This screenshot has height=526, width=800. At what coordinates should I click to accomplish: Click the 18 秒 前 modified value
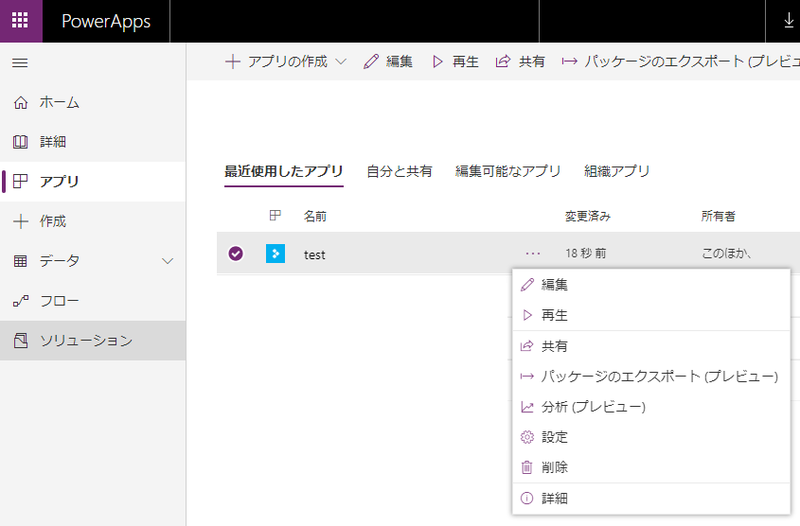pos(586,254)
